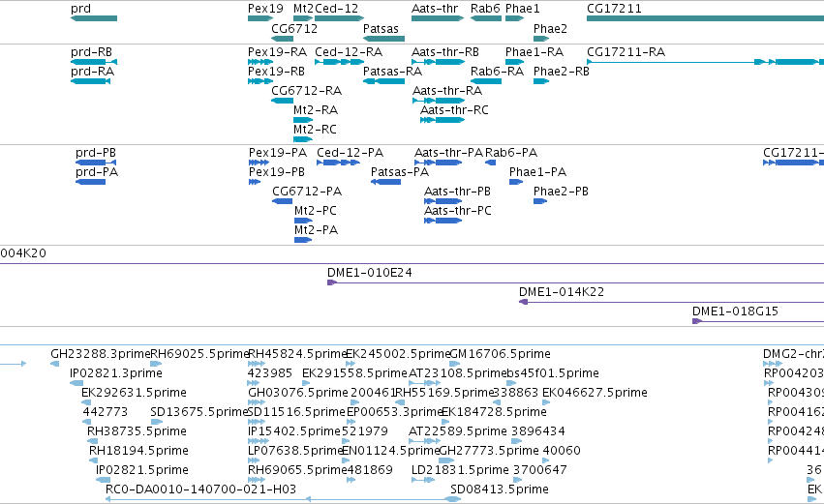The height and width of the screenshot is (504, 824).
Task: Click the DME1-010E24 clone start marker
Action: click(x=331, y=283)
